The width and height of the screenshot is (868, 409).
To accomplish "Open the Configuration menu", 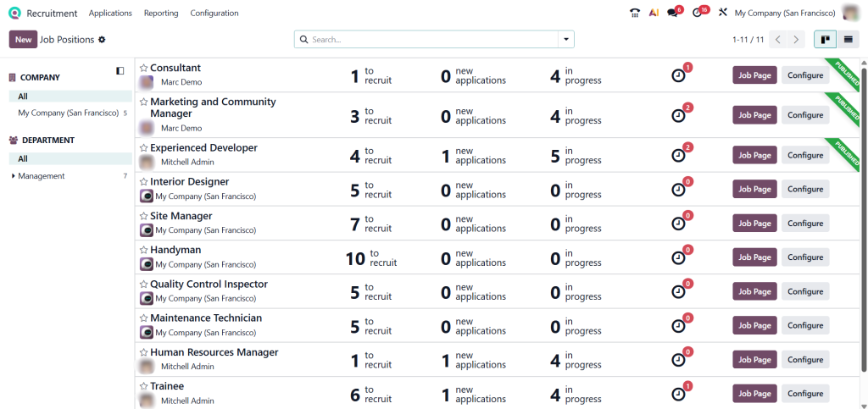I will (214, 13).
